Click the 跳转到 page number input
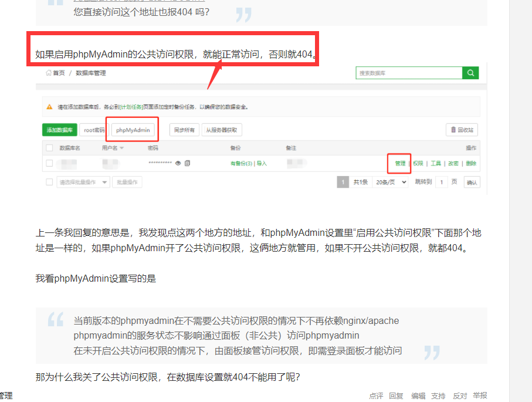 [x=442, y=183]
